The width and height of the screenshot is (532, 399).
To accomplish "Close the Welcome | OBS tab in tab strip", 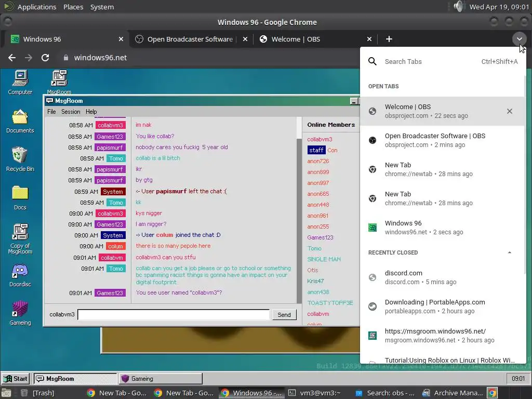I will pyautogui.click(x=369, y=39).
